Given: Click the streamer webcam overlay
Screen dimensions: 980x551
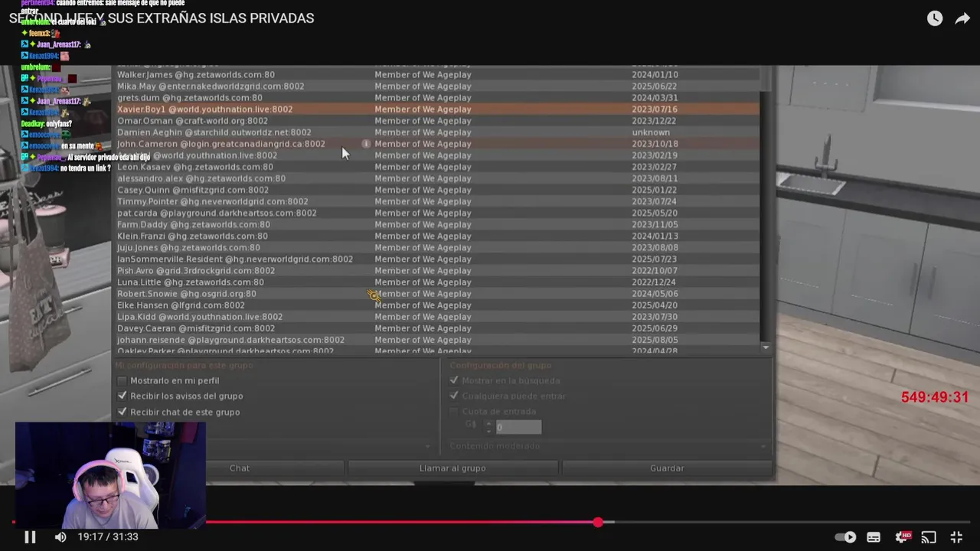Looking at the screenshot, I should tap(110, 475).
